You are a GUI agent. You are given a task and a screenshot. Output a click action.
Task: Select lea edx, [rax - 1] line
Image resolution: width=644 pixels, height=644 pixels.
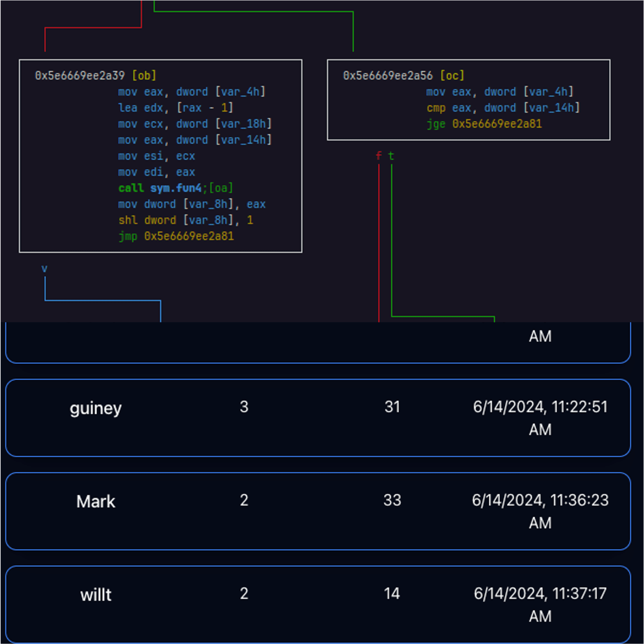176,108
